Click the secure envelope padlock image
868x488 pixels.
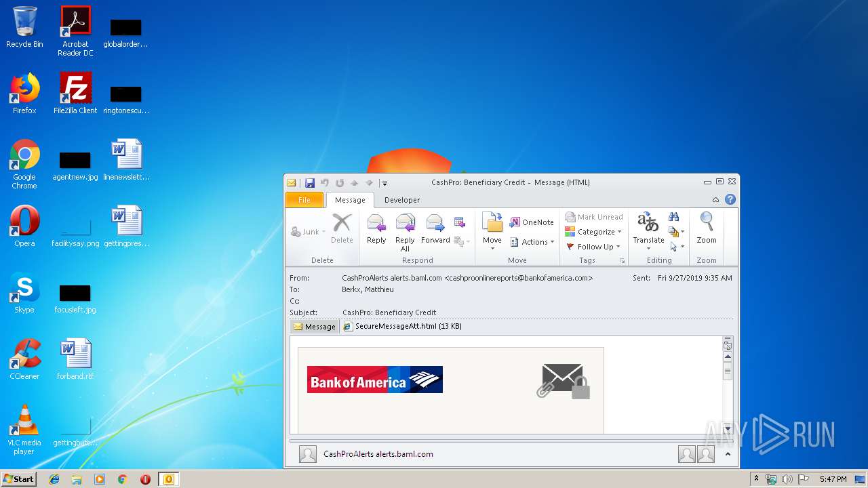tap(563, 381)
